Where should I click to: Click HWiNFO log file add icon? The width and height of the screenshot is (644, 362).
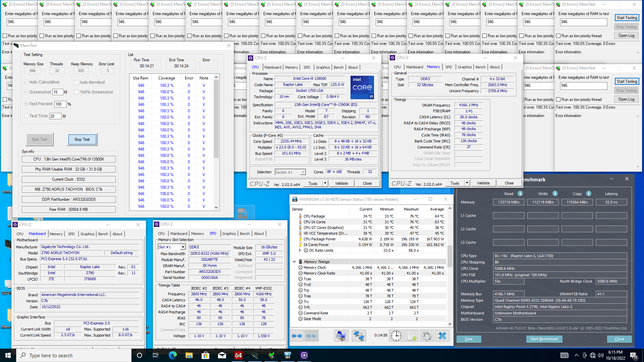412,336
